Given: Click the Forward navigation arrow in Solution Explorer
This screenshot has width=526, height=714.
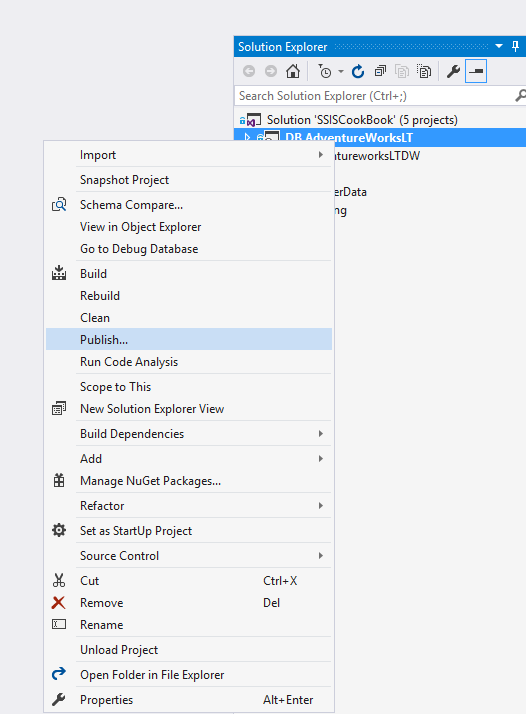Looking at the screenshot, I should pyautogui.click(x=271, y=71).
